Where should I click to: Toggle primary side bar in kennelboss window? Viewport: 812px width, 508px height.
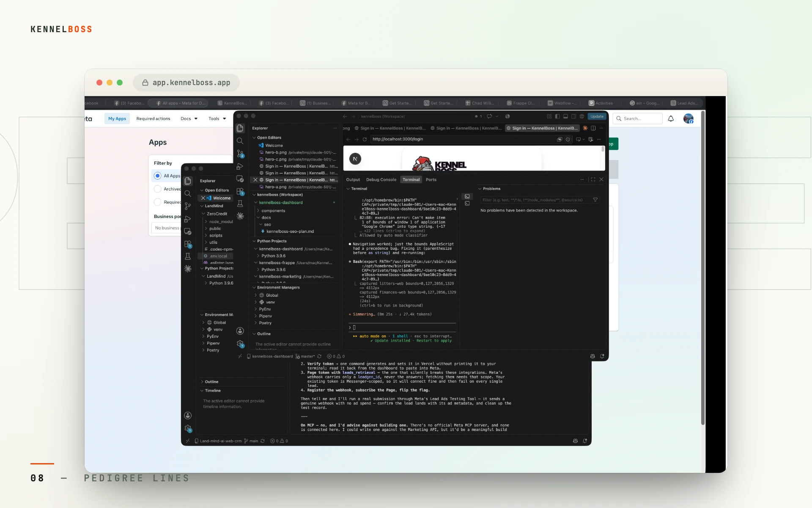click(x=557, y=116)
